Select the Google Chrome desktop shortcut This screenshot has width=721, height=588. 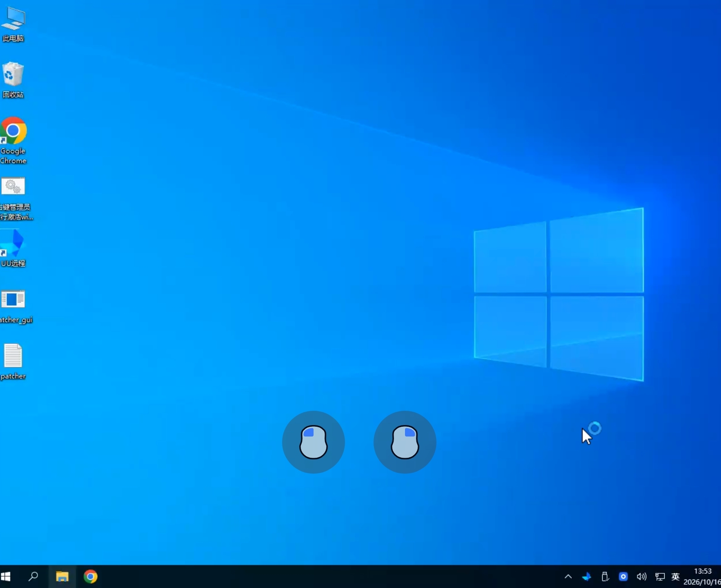[x=13, y=141]
